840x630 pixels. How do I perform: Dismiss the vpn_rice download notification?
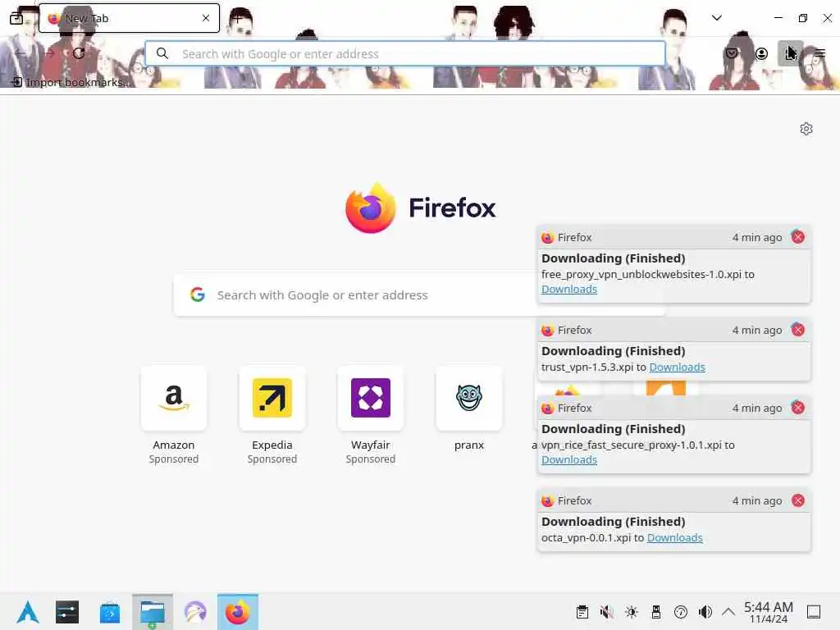click(798, 408)
